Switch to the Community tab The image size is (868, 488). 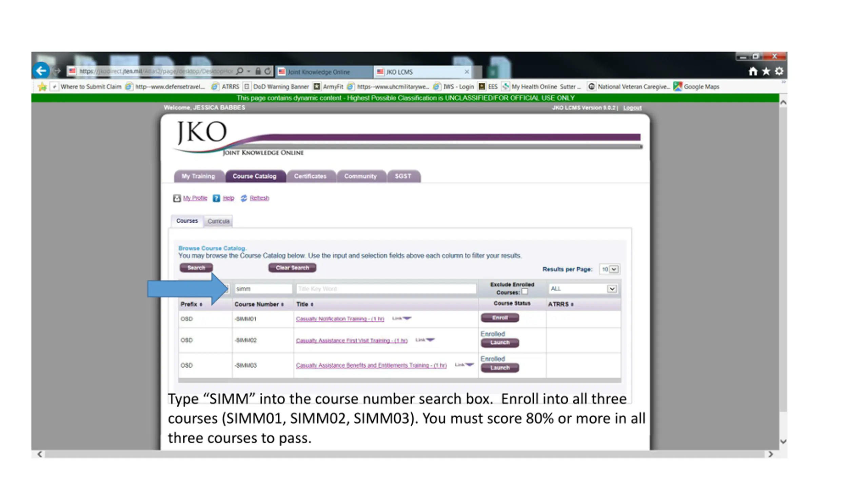[361, 176]
